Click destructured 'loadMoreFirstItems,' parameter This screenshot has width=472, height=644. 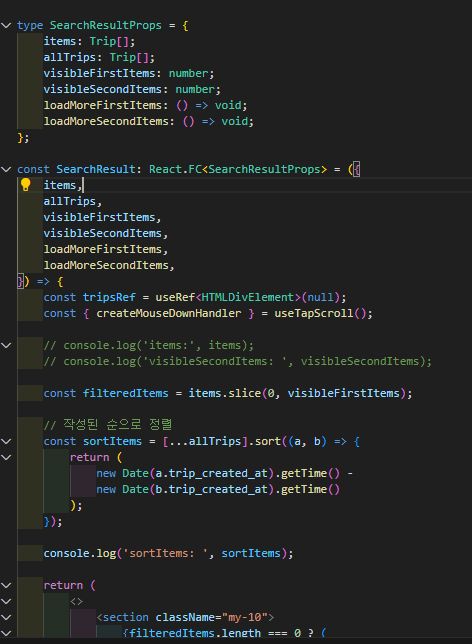click(x=106, y=249)
